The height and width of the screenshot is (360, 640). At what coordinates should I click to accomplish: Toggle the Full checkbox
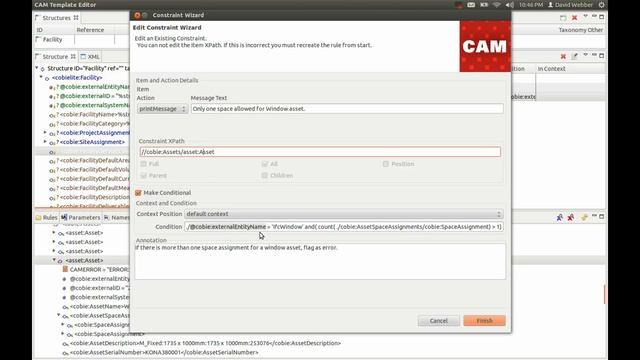click(x=143, y=164)
